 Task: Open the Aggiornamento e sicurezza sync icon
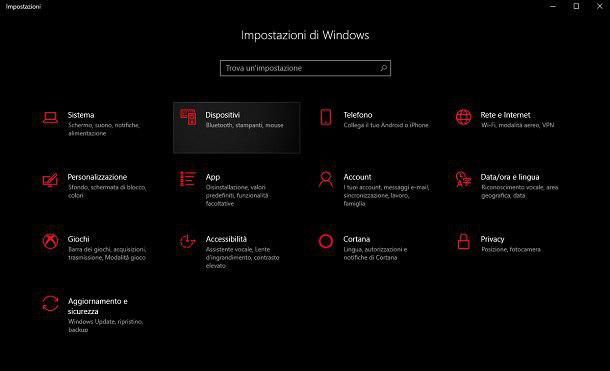tap(50, 304)
